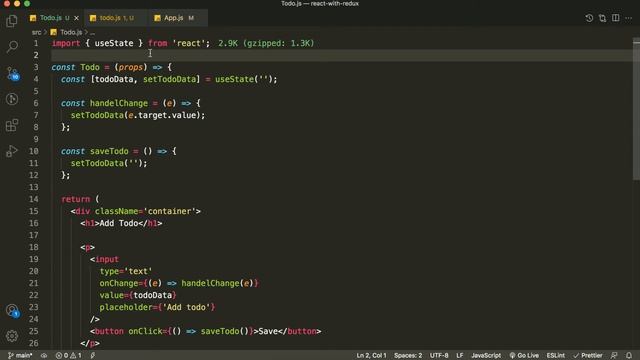Click the src breadcrumb segment
The width and height of the screenshot is (640, 360).
pyautogui.click(x=36, y=32)
